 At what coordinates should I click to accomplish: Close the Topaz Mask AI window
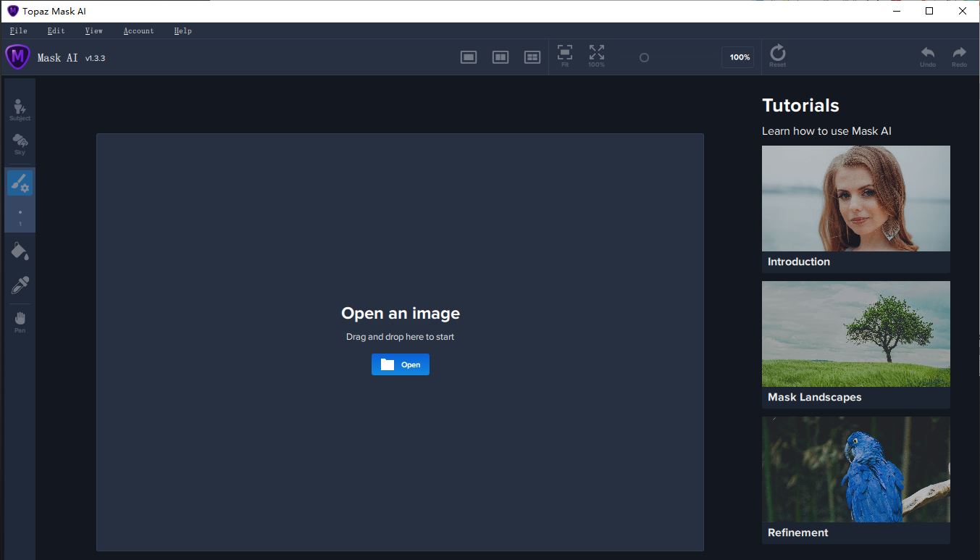point(963,11)
